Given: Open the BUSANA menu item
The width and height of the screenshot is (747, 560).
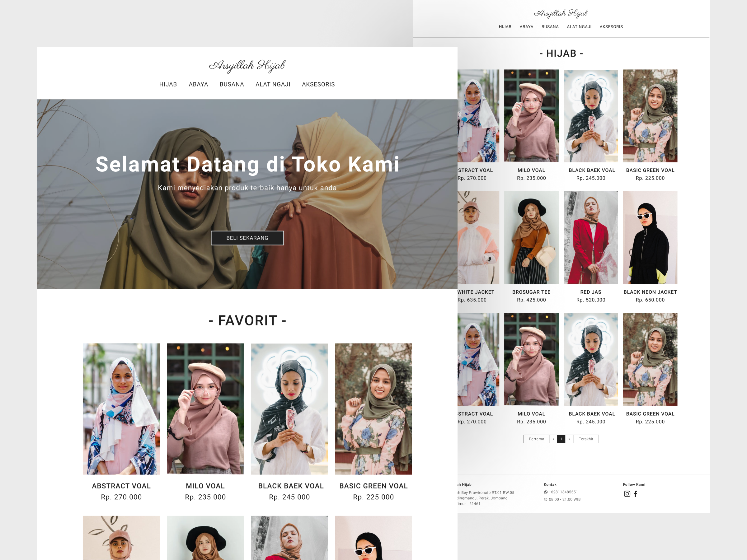Looking at the screenshot, I should coord(231,84).
